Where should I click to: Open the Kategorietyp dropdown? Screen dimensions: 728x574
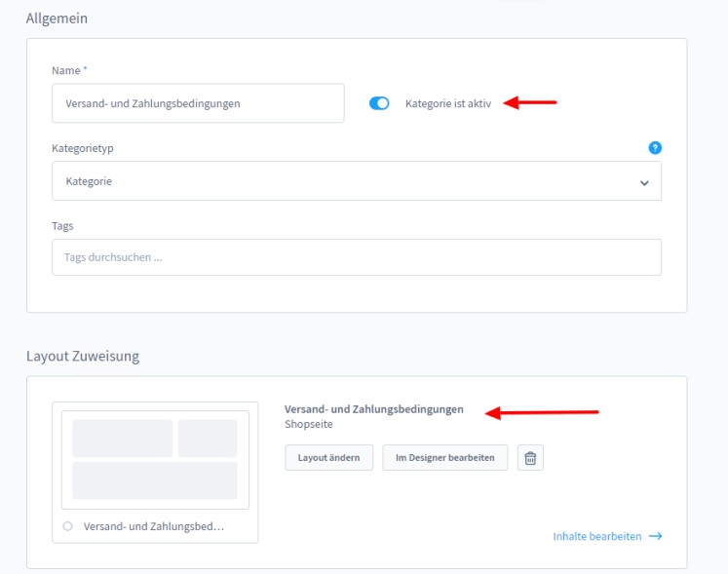coord(356,181)
